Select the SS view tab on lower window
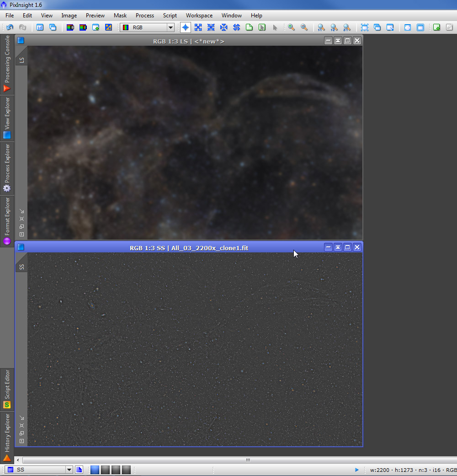The height and width of the screenshot is (476, 457). (x=21, y=266)
